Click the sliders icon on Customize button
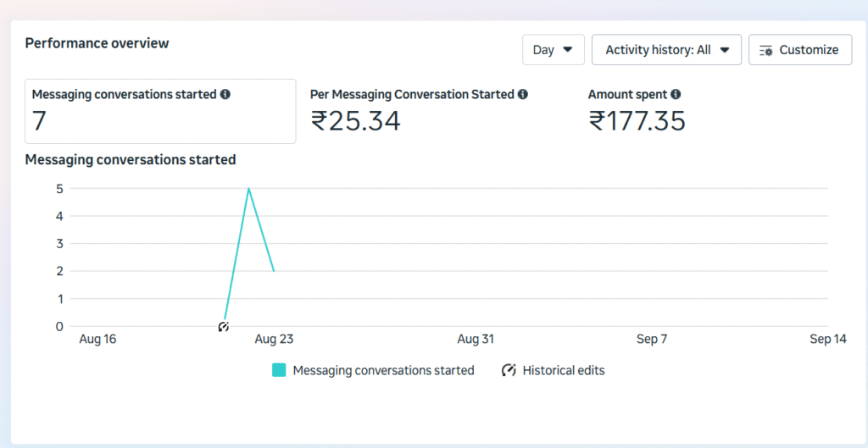868x448 pixels. (766, 50)
